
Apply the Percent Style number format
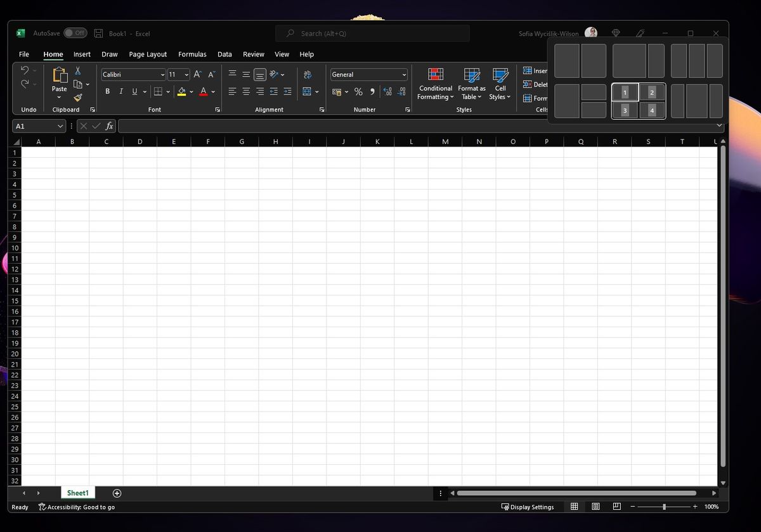358,91
